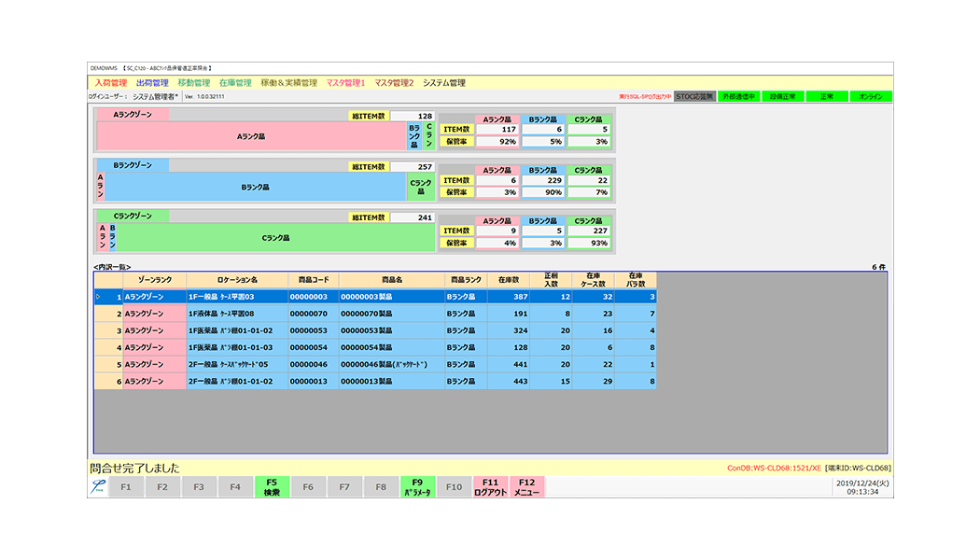Viewport: 980px width, 560px height.
Task: Click the stock count cell 443
Action: pyautogui.click(x=509, y=381)
